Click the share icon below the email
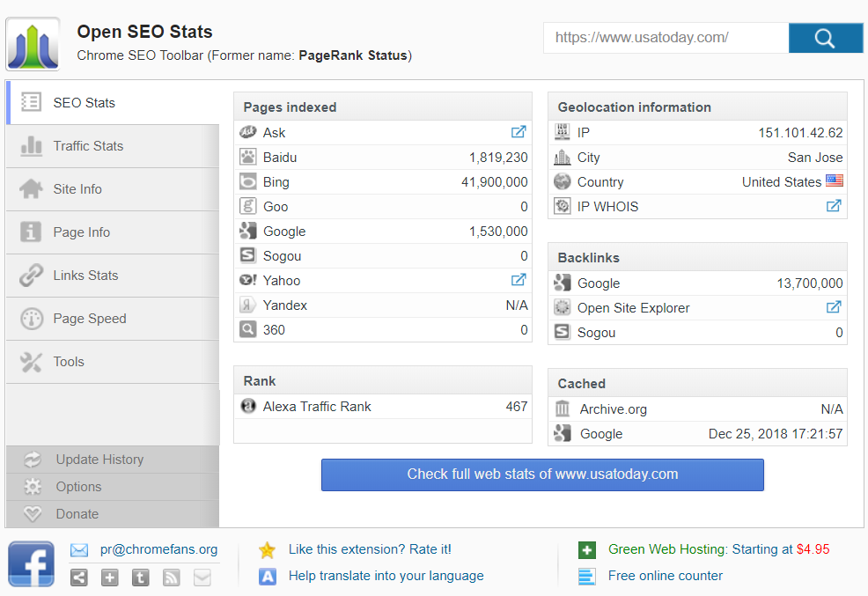868x596 pixels. (79, 578)
